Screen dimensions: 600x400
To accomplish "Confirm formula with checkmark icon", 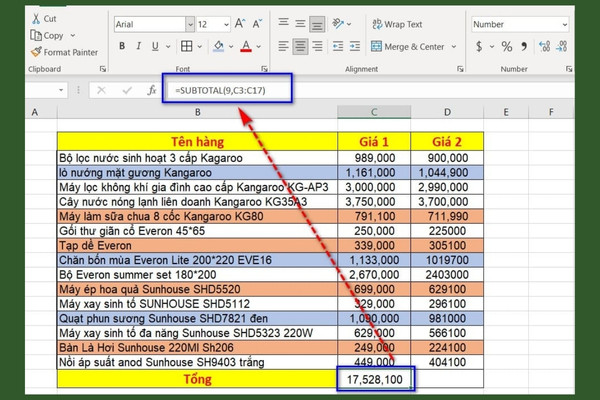I will coord(127,90).
